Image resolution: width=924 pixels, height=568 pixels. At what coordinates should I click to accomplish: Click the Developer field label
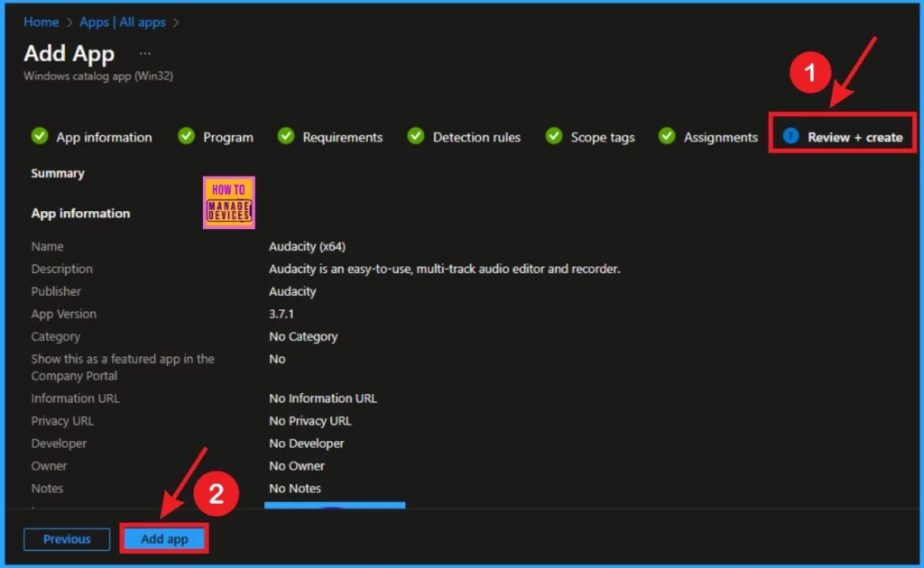[x=59, y=444]
